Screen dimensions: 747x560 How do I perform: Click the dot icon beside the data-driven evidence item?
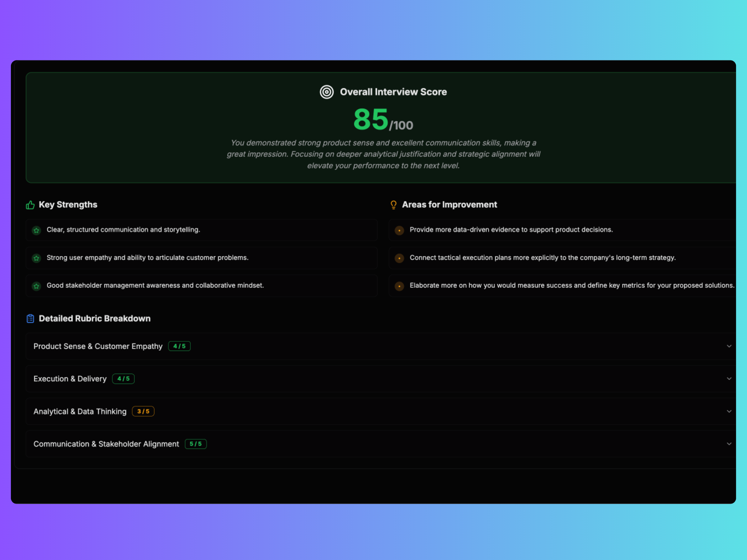tap(400, 231)
